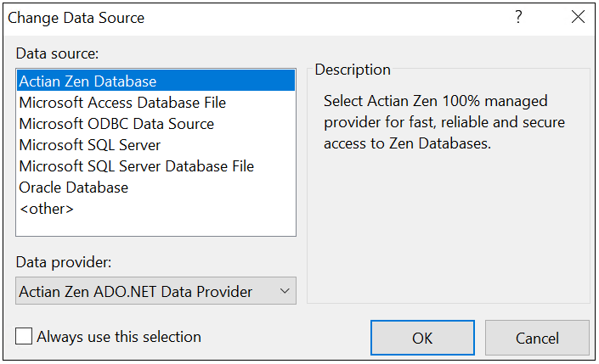Viewport: 599px width, 364px height.
Task: Confirm with the OK button
Action: click(422, 338)
